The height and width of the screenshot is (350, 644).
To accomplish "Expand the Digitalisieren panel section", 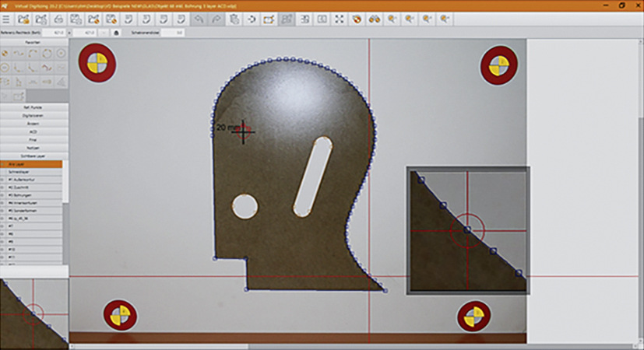I will (33, 114).
